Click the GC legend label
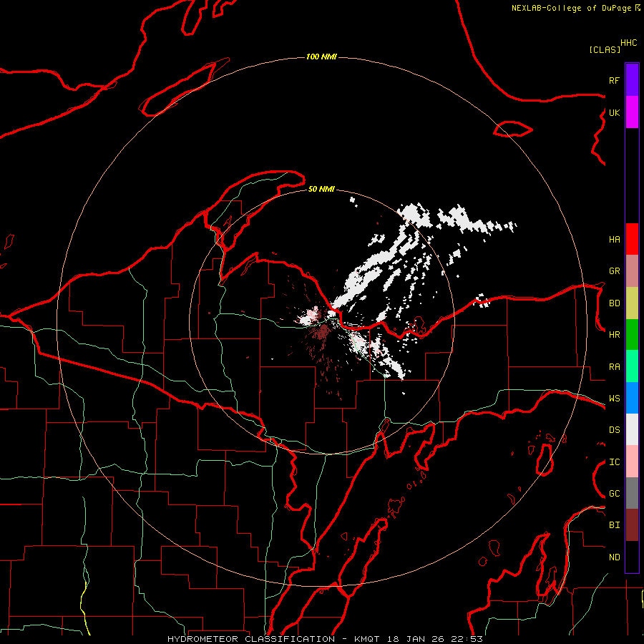Screen dimensions: 644x644 click(x=614, y=494)
